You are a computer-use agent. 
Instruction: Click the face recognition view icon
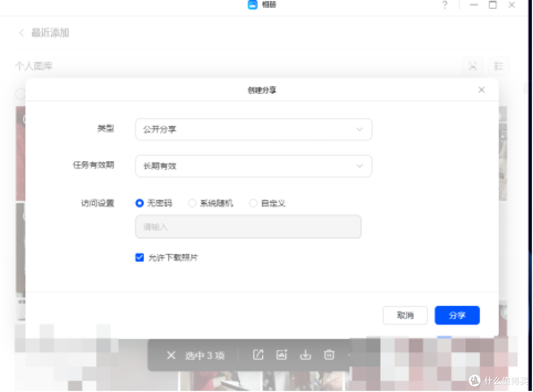click(x=472, y=66)
